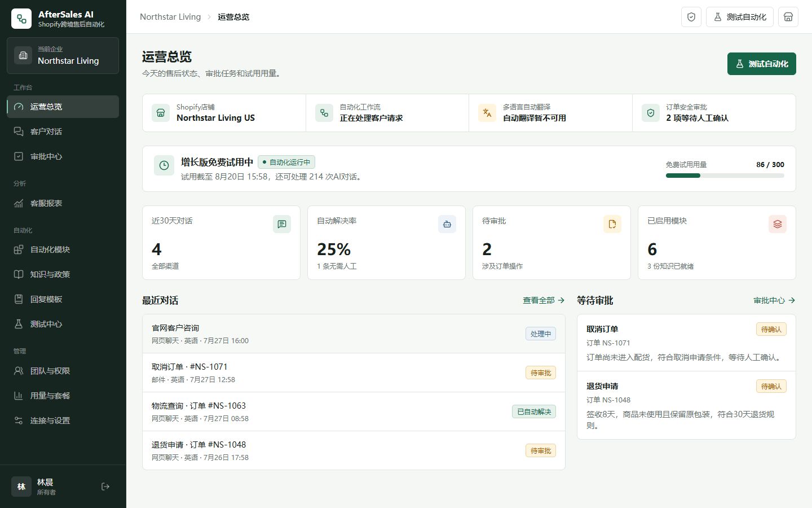Open the 退货申请 approval item NS-1048
This screenshot has width=812, height=508.
[x=686, y=405]
